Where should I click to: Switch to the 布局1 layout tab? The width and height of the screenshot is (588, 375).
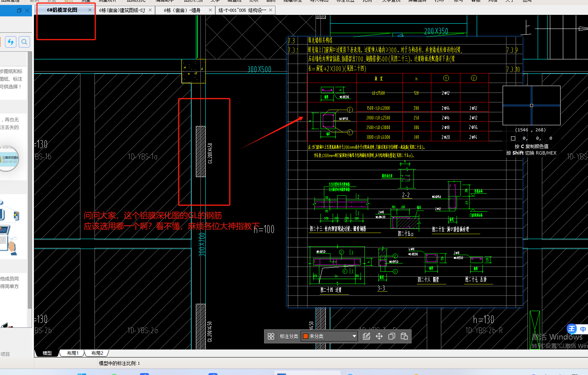click(x=73, y=353)
